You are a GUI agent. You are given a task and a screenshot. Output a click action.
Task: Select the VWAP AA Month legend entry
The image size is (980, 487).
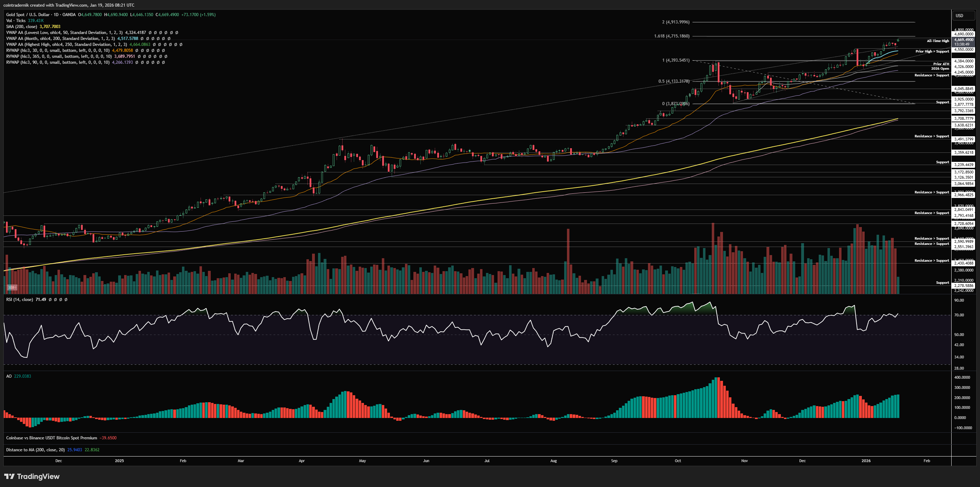coord(60,39)
